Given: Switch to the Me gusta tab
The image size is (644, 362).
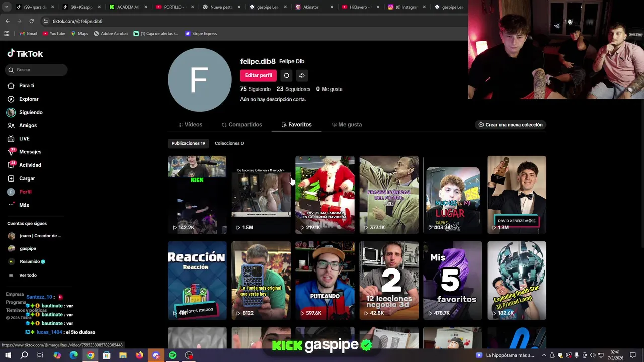Looking at the screenshot, I should 347,125.
